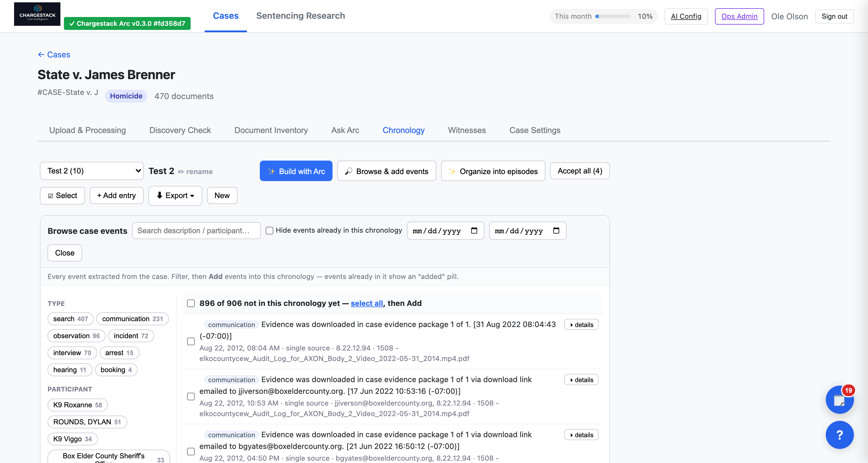This screenshot has width=868, height=463.
Task: Click the This month usage progress bar
Action: click(613, 16)
